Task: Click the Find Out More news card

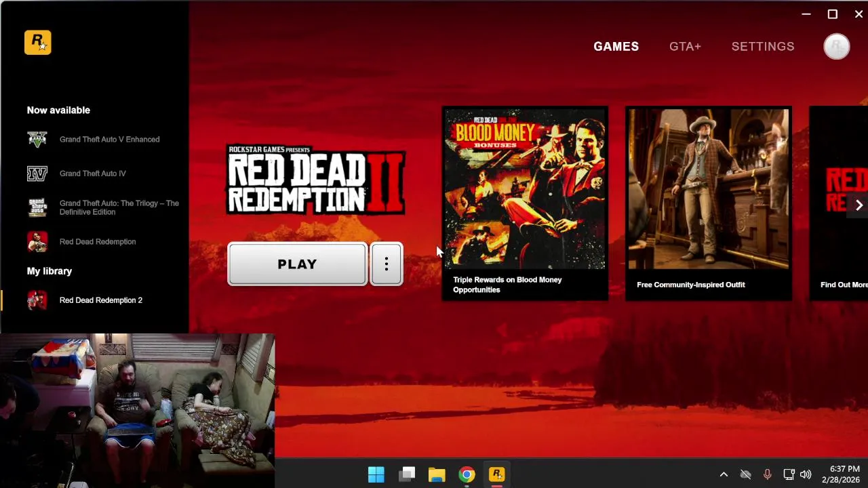Action: point(839,203)
